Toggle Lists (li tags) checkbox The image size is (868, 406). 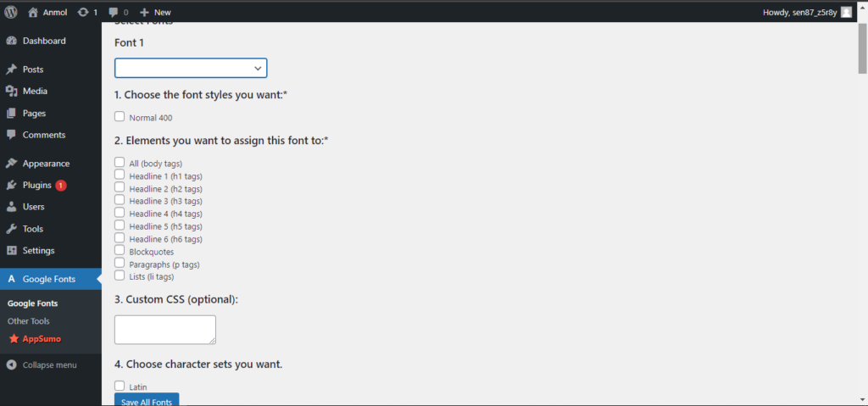click(120, 275)
